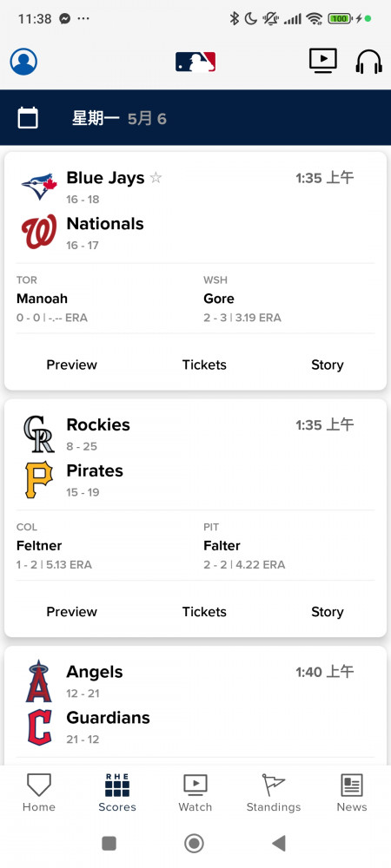The width and height of the screenshot is (391, 868).
Task: Toggle favorite star next to Blue Jays
Action: coord(156,178)
